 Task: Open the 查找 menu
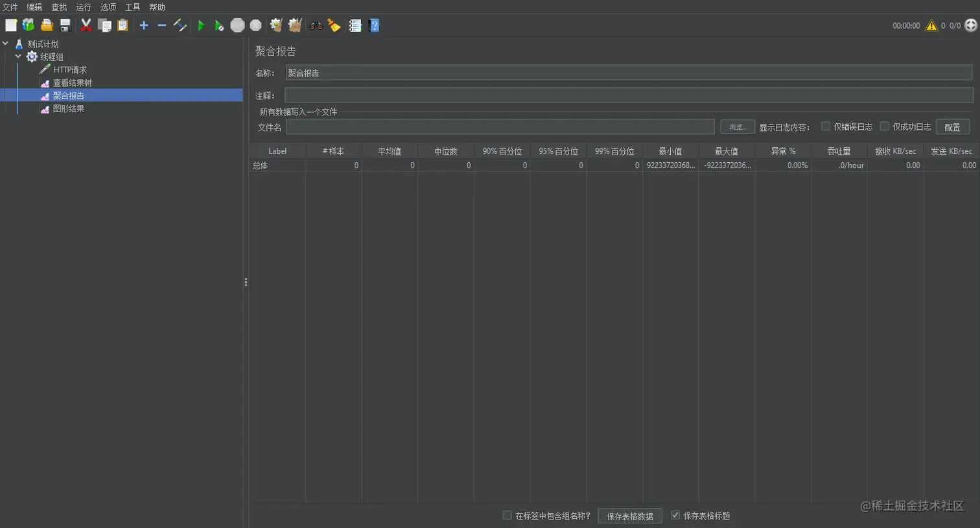tap(59, 7)
